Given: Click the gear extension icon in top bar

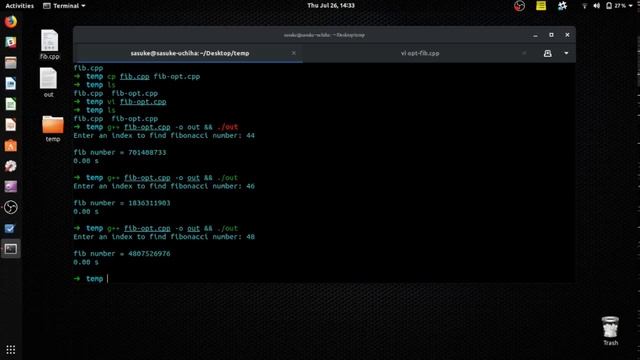Looking at the screenshot, I should tap(562, 6).
